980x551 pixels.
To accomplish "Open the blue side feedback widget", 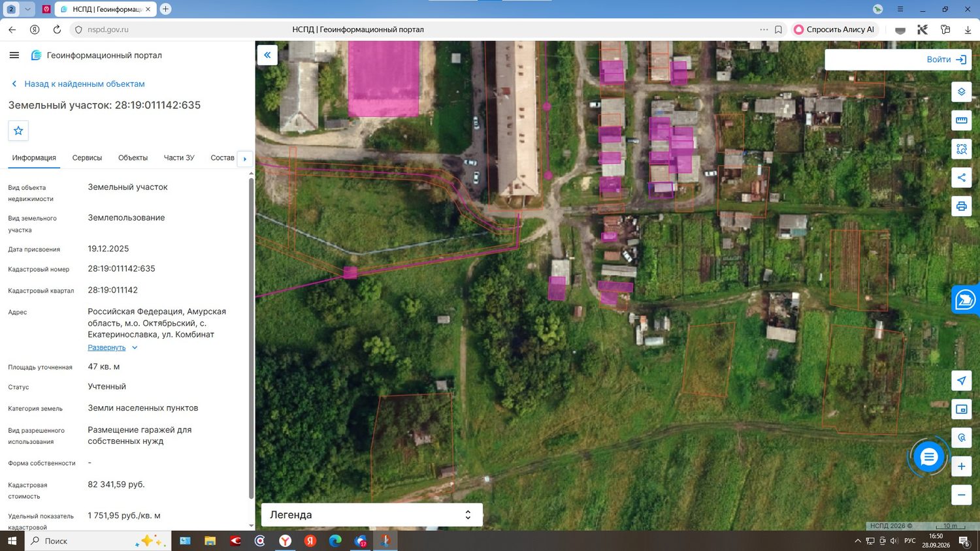I will tap(966, 300).
